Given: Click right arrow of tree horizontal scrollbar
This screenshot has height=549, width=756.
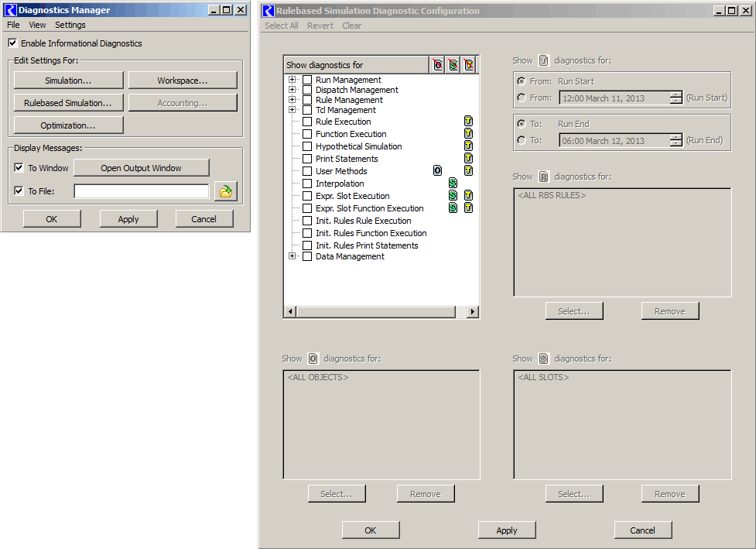Looking at the screenshot, I should click(473, 311).
